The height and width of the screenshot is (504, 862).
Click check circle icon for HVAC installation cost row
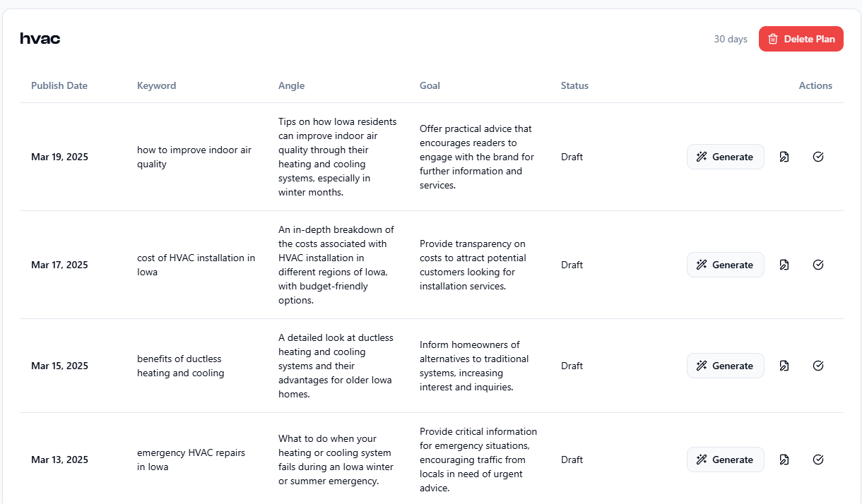(818, 265)
